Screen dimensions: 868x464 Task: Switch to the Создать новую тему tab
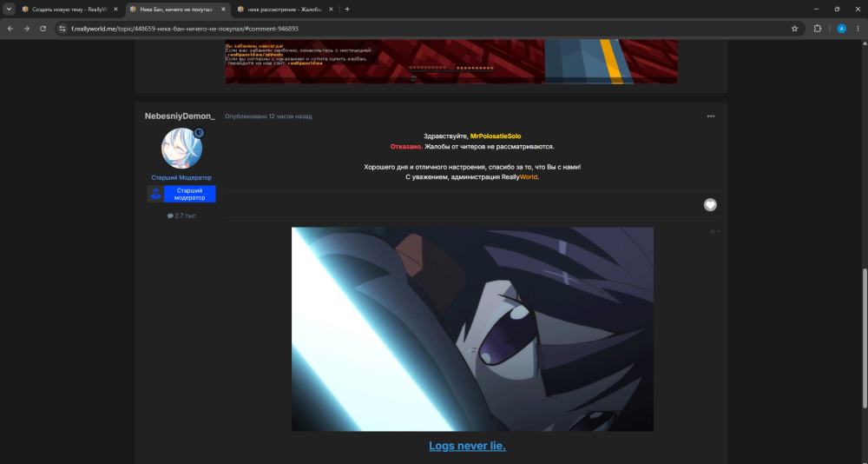tap(69, 10)
